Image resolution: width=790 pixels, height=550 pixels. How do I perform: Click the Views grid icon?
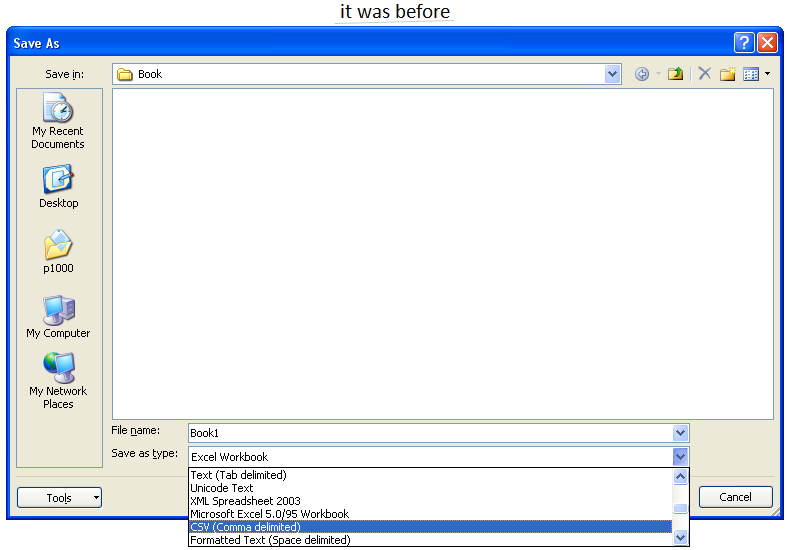coord(751,74)
